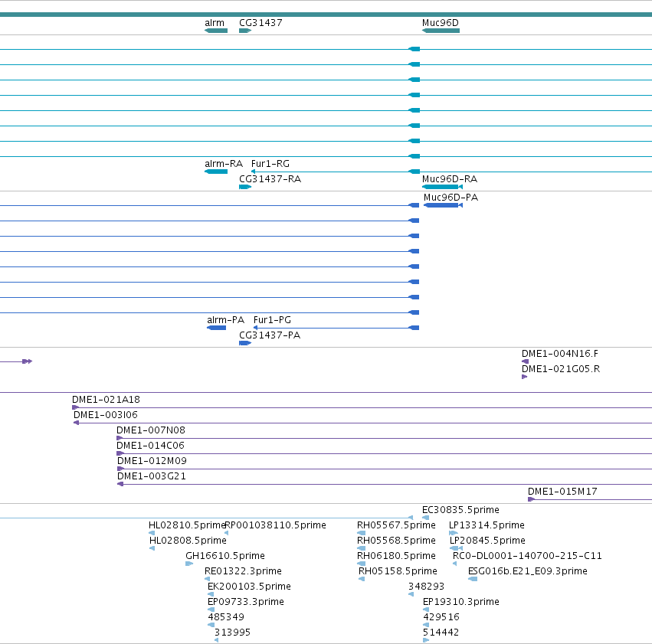Click DME1-021G05.R BAC end
This screenshot has width=652, height=644.
pyautogui.click(x=524, y=377)
